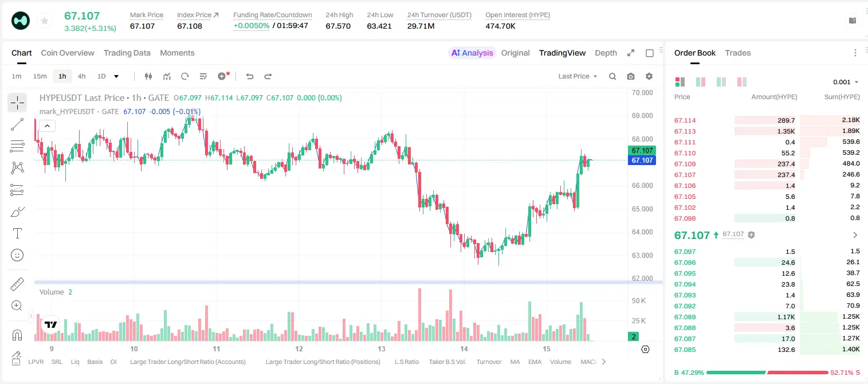Image resolution: width=868 pixels, height=384 pixels.
Task: Select the trend line drawing tool
Action: (x=17, y=124)
